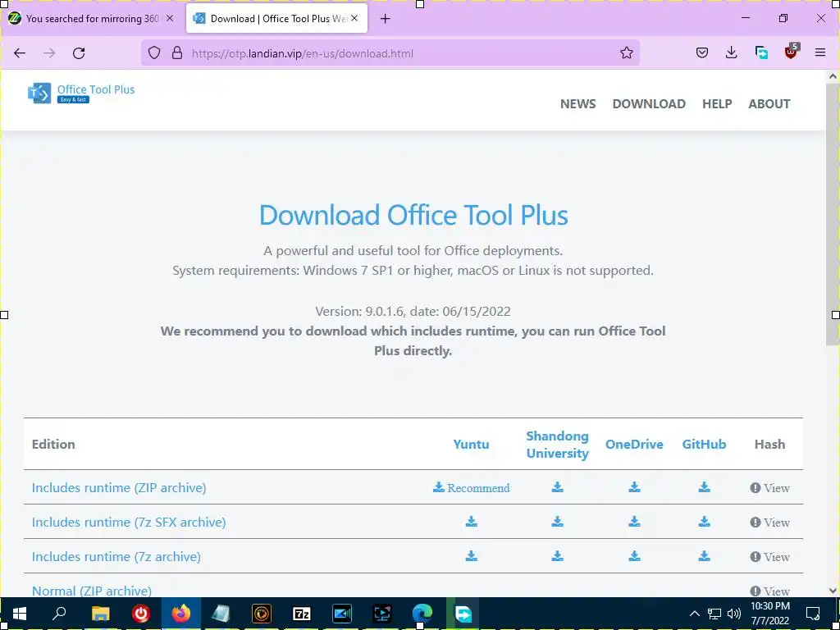The width and height of the screenshot is (840, 630).
Task: Open the NEWS navigation menu
Action: 577,103
